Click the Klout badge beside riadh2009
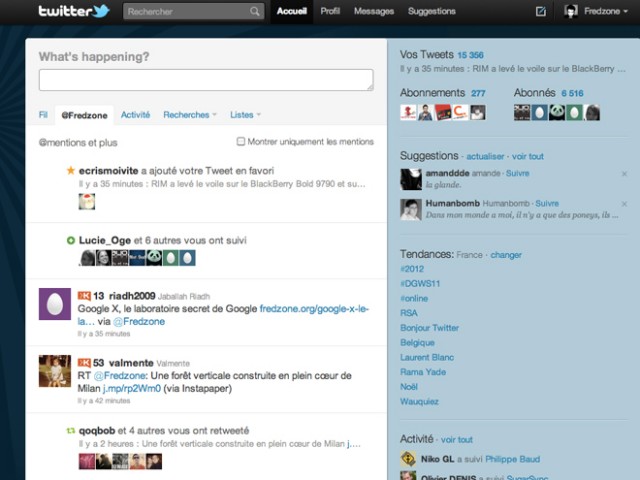640x480 pixels. click(84, 296)
